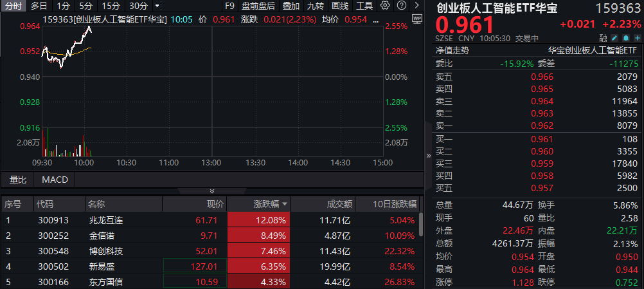Image resolution: width=644 pixels, height=289 pixels.
Task: Click the 26.83% ten-day change cell
Action: click(x=400, y=283)
